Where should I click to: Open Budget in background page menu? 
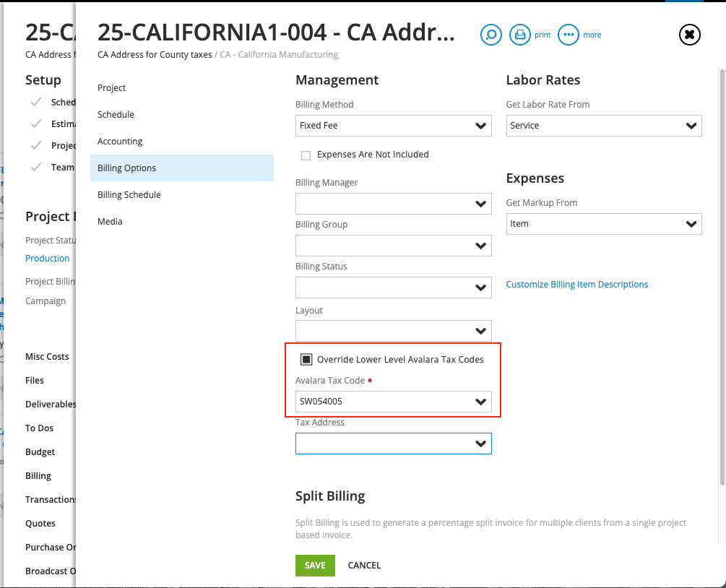coord(40,452)
